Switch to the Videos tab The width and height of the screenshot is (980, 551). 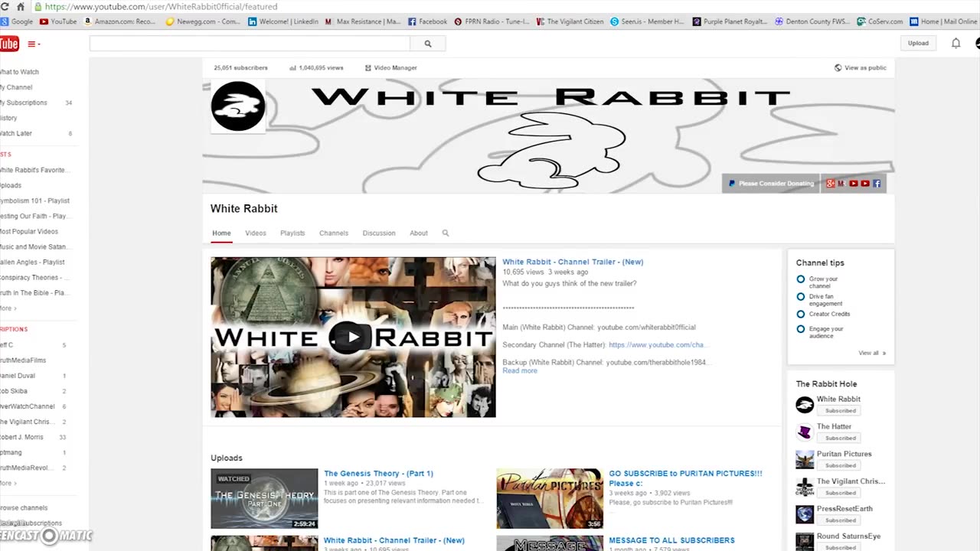[256, 233]
